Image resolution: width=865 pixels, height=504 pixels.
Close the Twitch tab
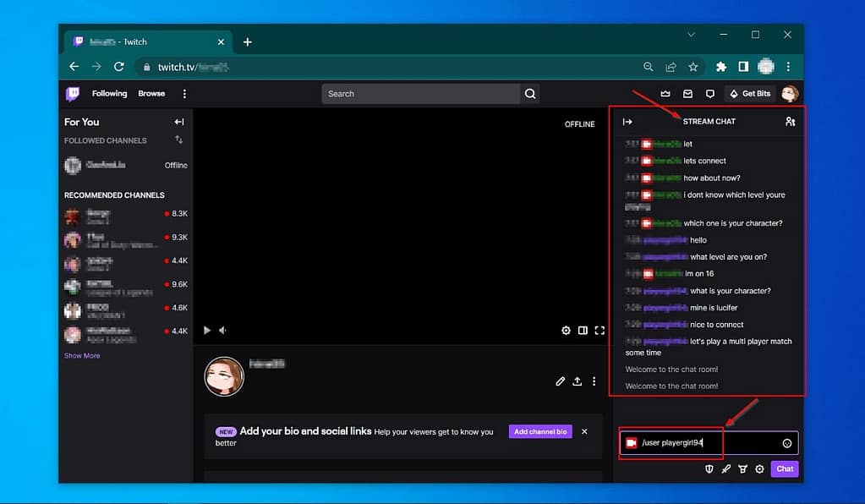point(221,42)
